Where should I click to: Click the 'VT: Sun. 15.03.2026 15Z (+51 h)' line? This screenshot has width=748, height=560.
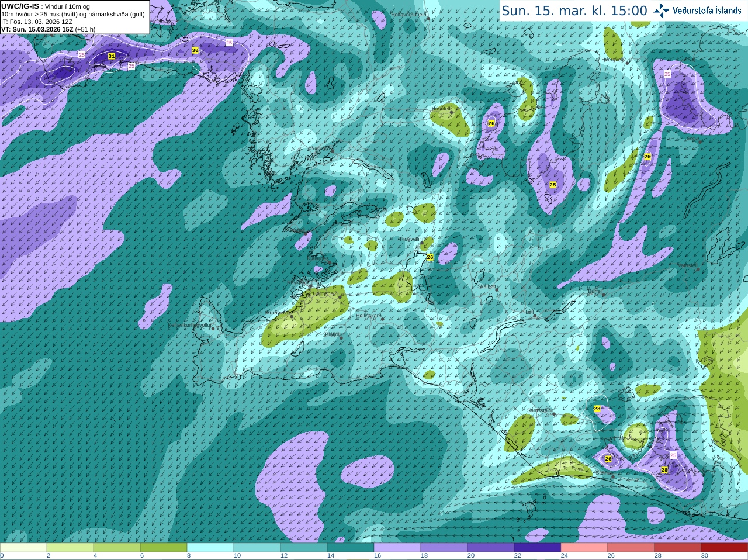click(x=49, y=29)
